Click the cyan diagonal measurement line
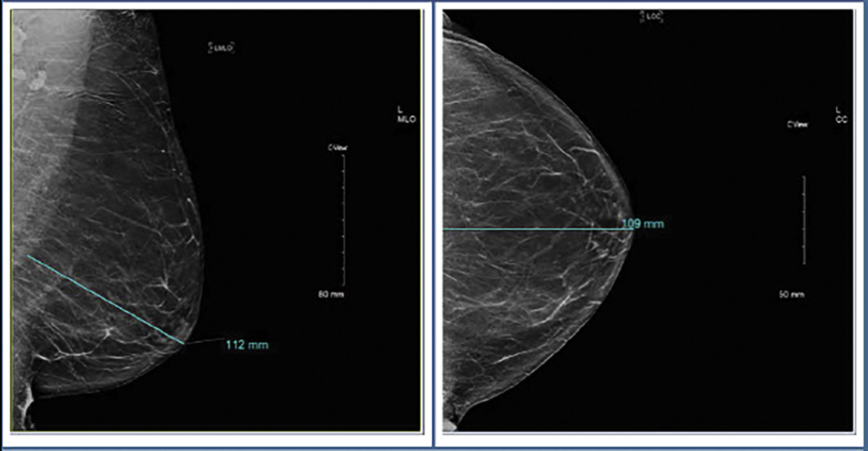This screenshot has width=868, height=451. (x=105, y=299)
